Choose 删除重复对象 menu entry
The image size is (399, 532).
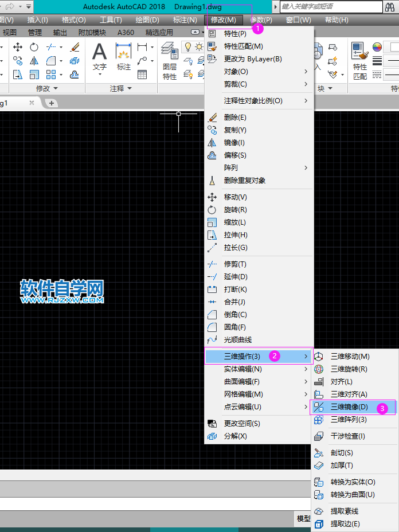coord(259,180)
